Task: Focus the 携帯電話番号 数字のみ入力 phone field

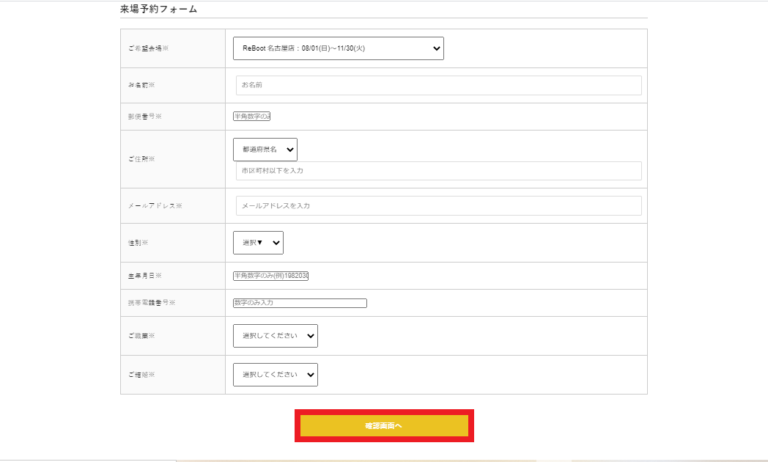Action: coord(300,303)
